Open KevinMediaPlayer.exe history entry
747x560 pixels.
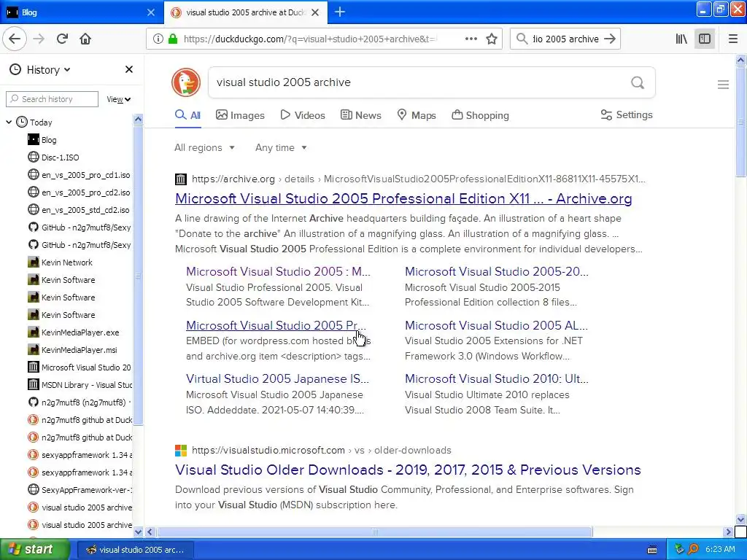(x=74, y=332)
